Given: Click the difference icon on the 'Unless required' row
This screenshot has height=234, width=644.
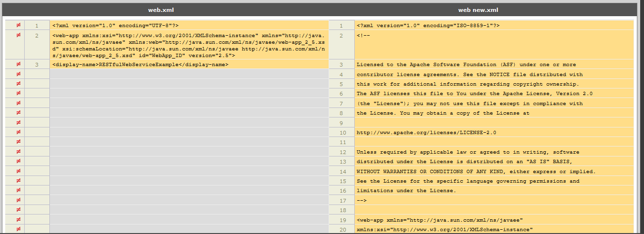Looking at the screenshot, I should pos(19,152).
